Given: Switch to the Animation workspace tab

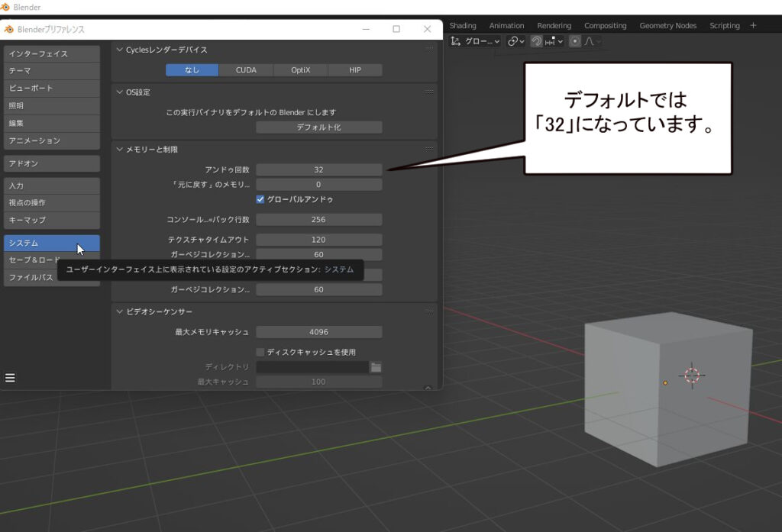Looking at the screenshot, I should click(507, 25).
